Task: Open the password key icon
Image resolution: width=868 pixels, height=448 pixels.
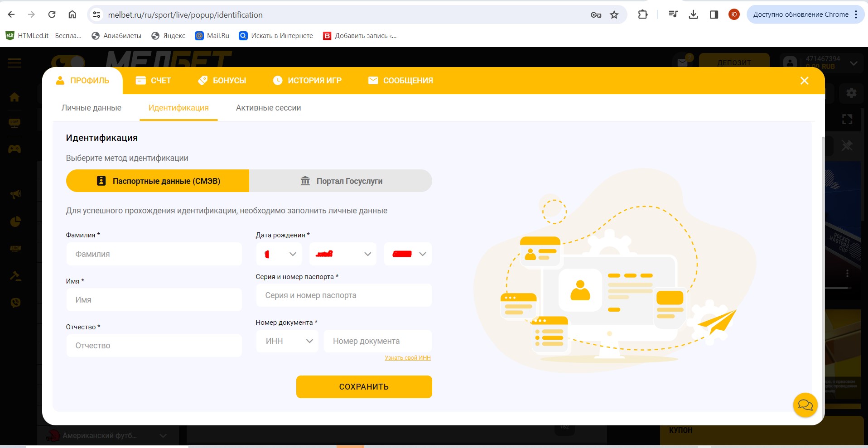Action: 596,15
